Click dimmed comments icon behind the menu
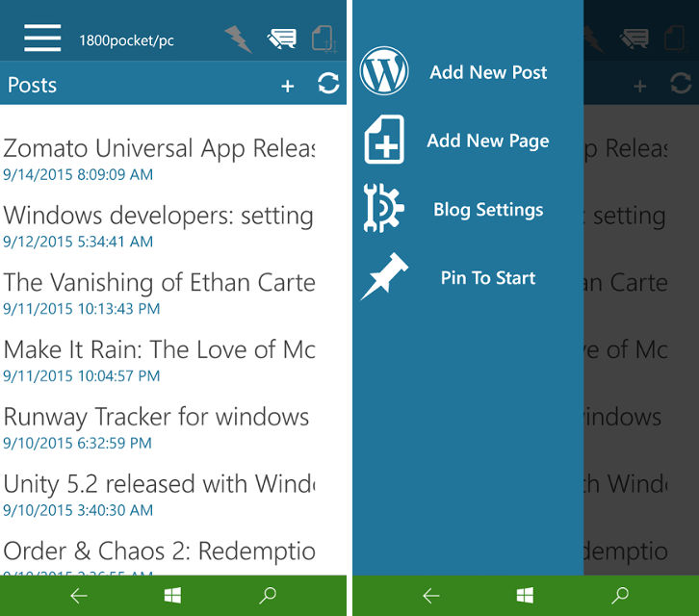The width and height of the screenshot is (699, 616). point(634,38)
